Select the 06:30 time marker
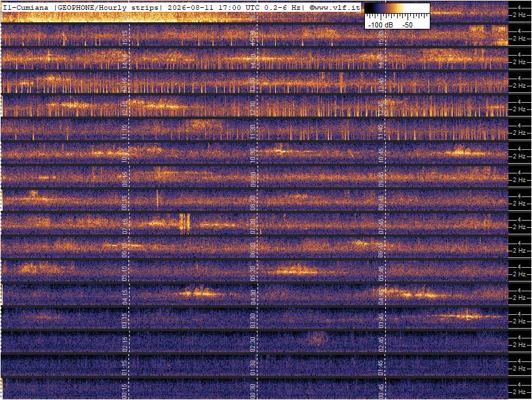 click(253, 250)
